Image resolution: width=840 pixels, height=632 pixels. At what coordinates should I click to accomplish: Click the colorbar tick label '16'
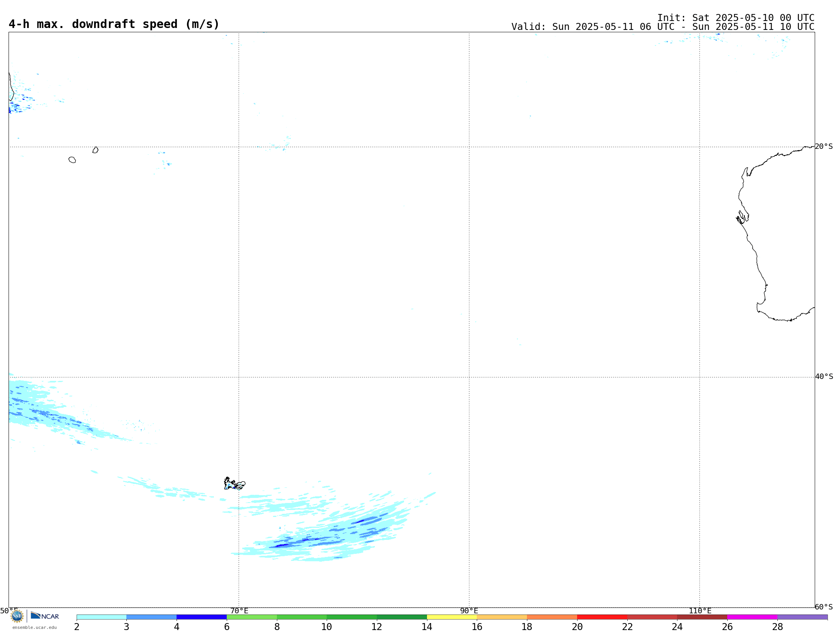(x=477, y=627)
